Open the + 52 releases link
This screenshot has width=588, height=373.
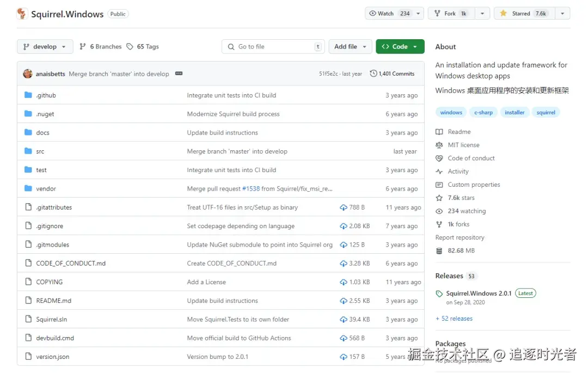tap(454, 319)
